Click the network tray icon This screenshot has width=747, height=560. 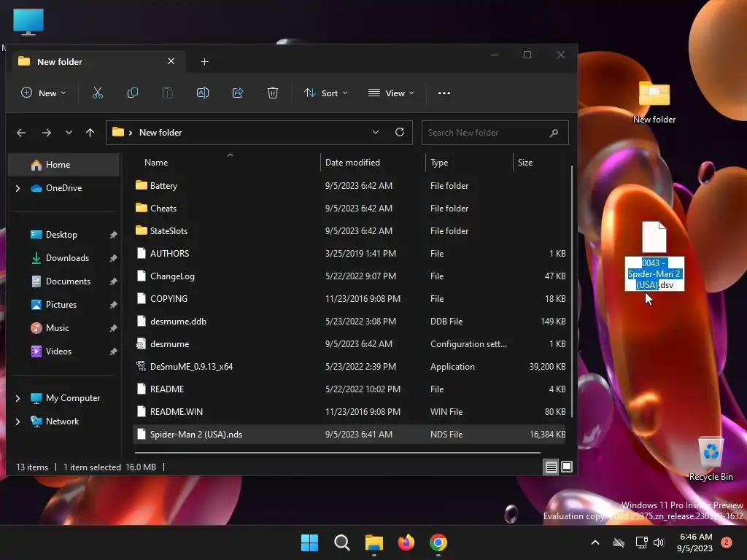[x=641, y=542]
